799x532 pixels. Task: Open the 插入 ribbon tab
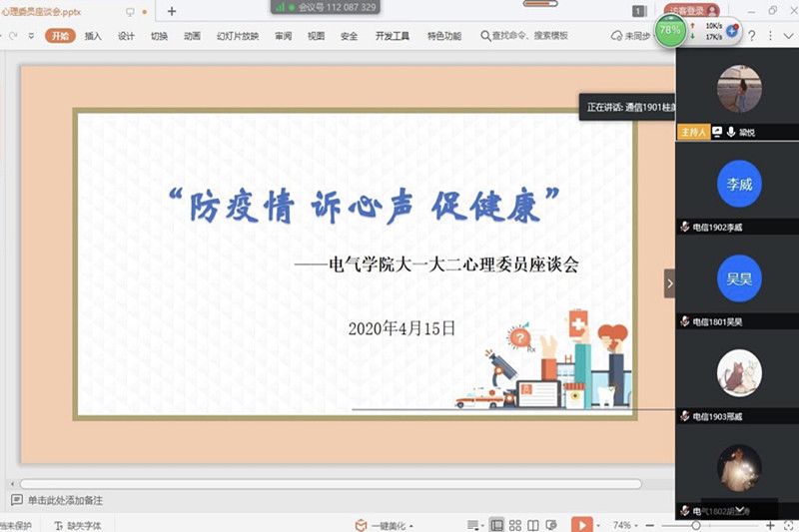click(93, 36)
